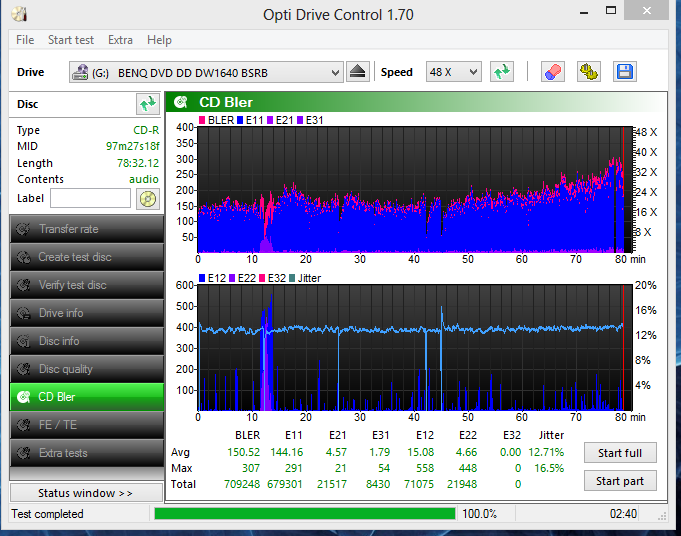Image resolution: width=681 pixels, height=536 pixels.
Task: Expand the Status window button
Action: (x=86, y=493)
